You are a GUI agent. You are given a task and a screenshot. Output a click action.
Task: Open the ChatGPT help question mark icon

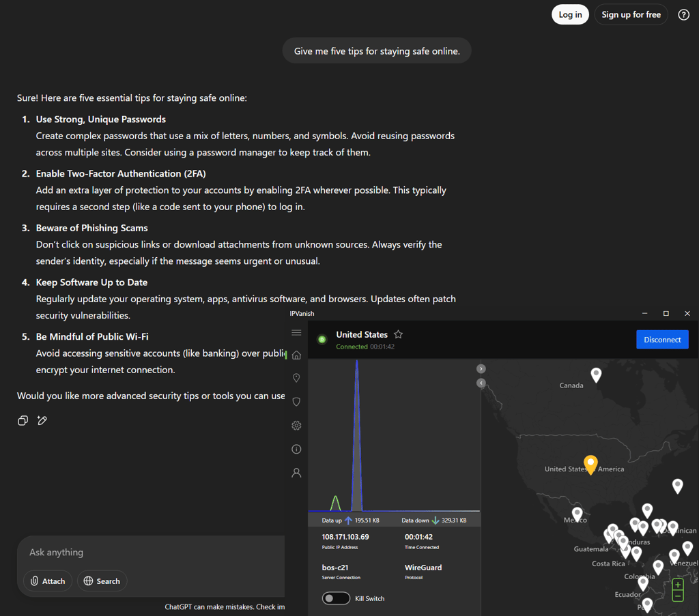pos(683,15)
